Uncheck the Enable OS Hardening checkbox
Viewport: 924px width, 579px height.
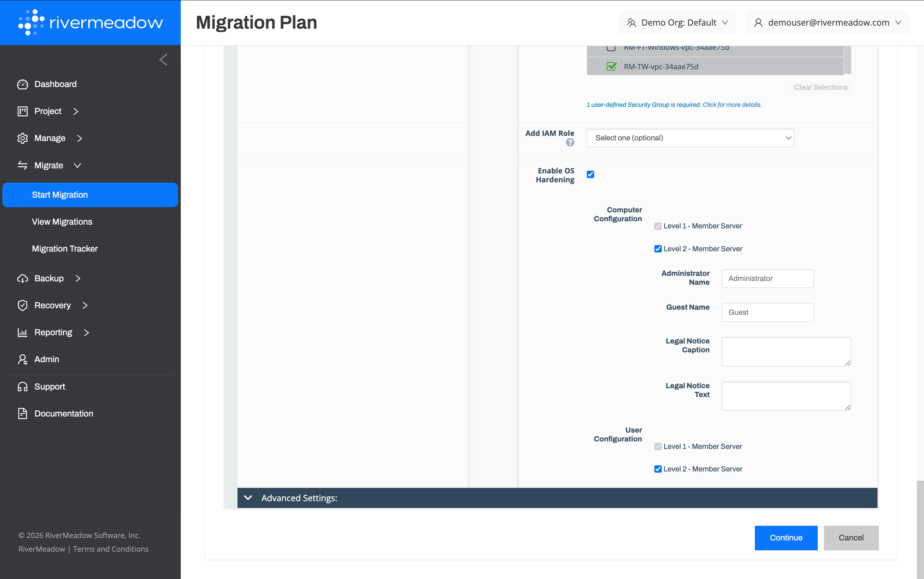tap(590, 174)
